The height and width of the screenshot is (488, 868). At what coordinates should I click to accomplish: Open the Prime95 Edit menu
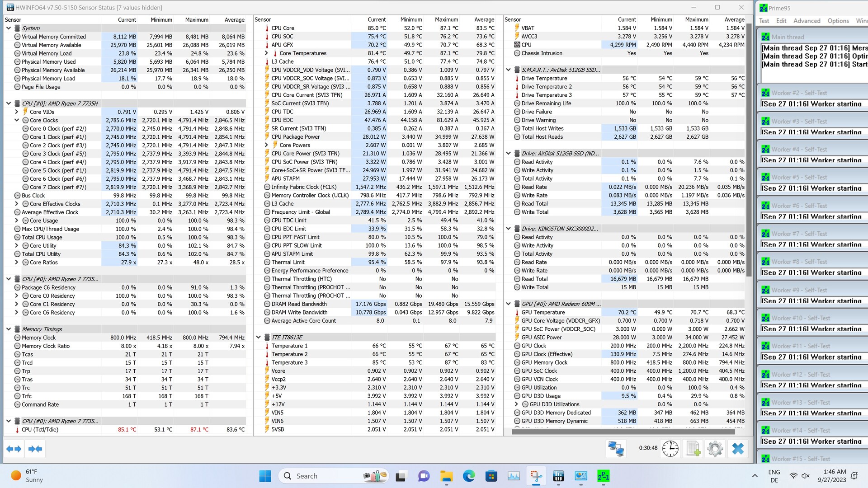coord(781,21)
